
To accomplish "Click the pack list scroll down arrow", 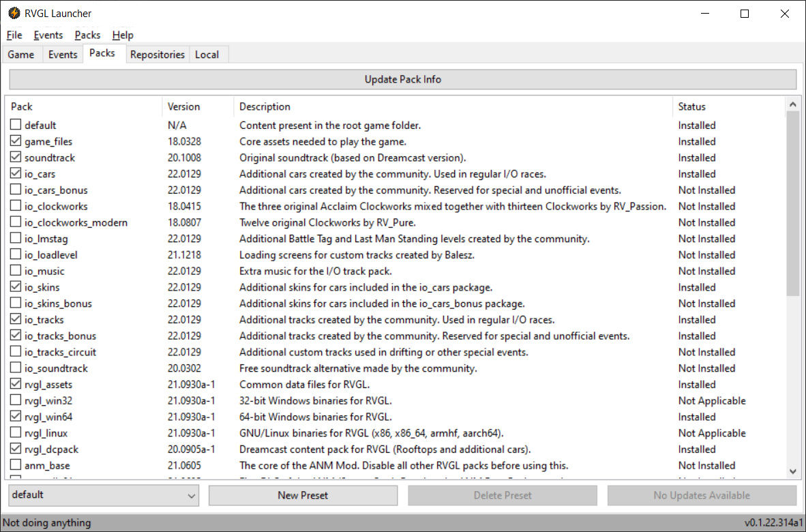I will [x=792, y=471].
